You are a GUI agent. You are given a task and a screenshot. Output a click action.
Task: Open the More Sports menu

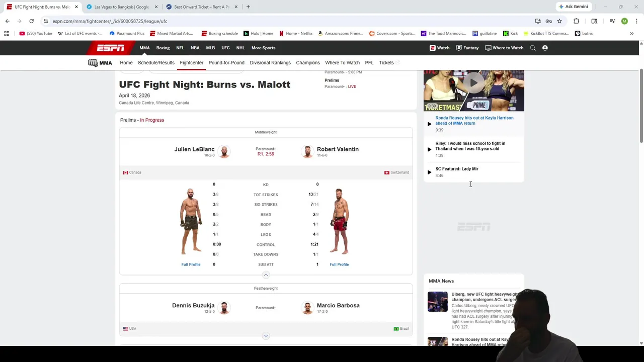coord(263,48)
